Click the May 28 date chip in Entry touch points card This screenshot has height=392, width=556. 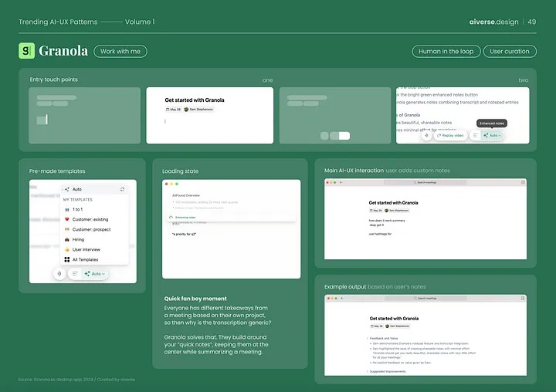(x=174, y=110)
